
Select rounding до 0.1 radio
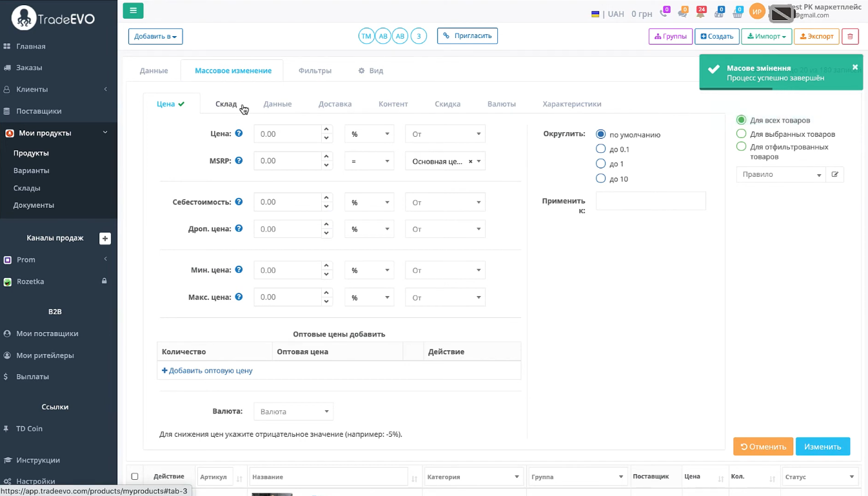coord(601,149)
